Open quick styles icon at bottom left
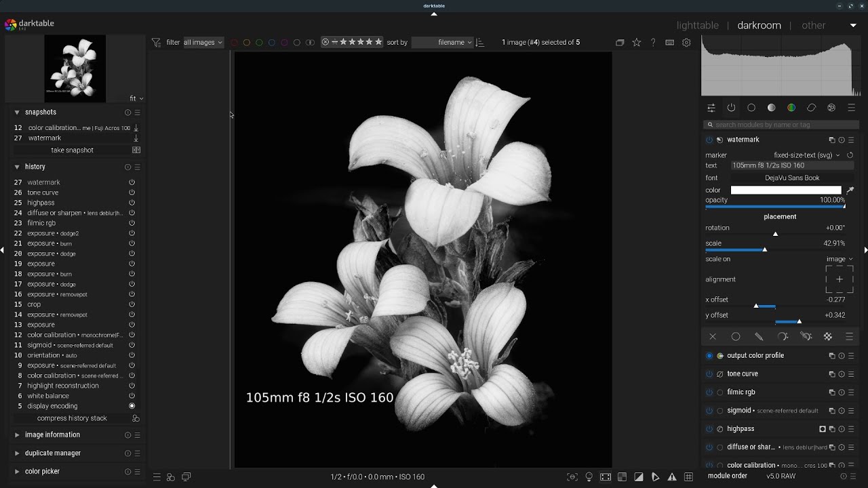Image resolution: width=868 pixels, height=488 pixels. coord(171,477)
